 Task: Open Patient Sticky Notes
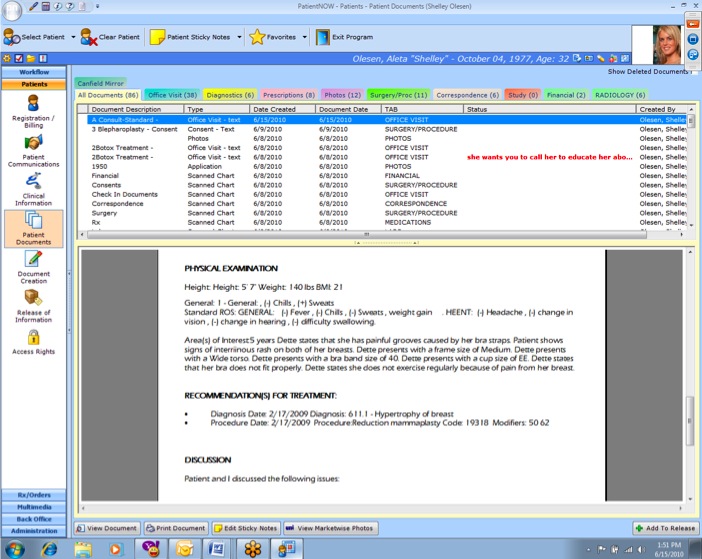[x=190, y=37]
